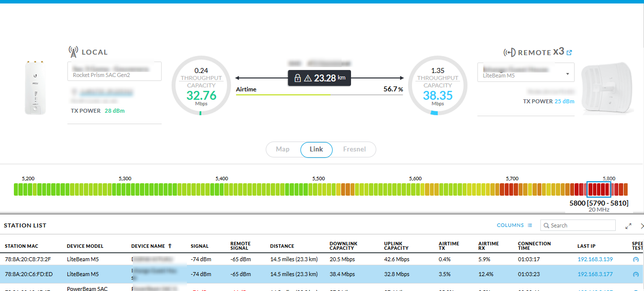Expand the remote LiteBeam M5 device dropdown
Viewport: 644px width, 291px height.
[x=567, y=73]
